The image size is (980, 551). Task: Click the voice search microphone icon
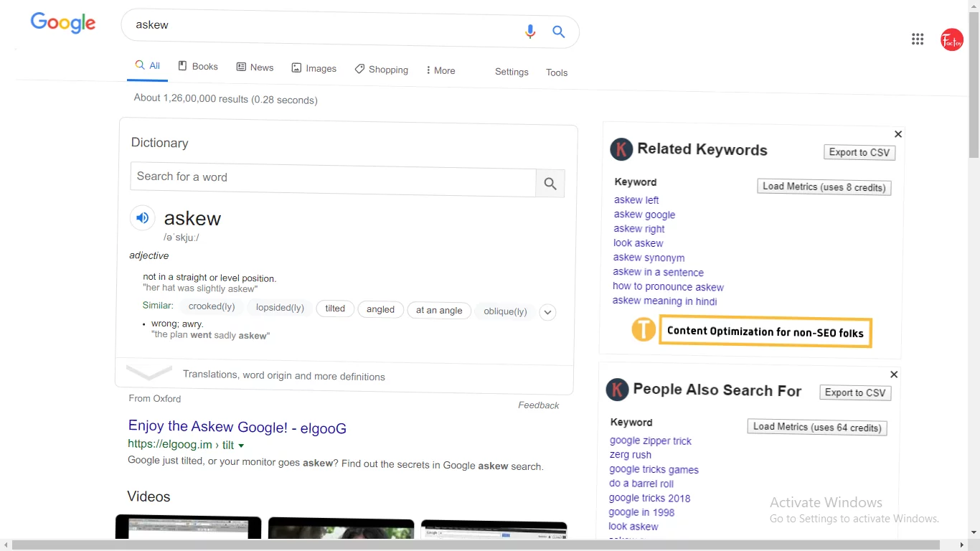pyautogui.click(x=530, y=32)
